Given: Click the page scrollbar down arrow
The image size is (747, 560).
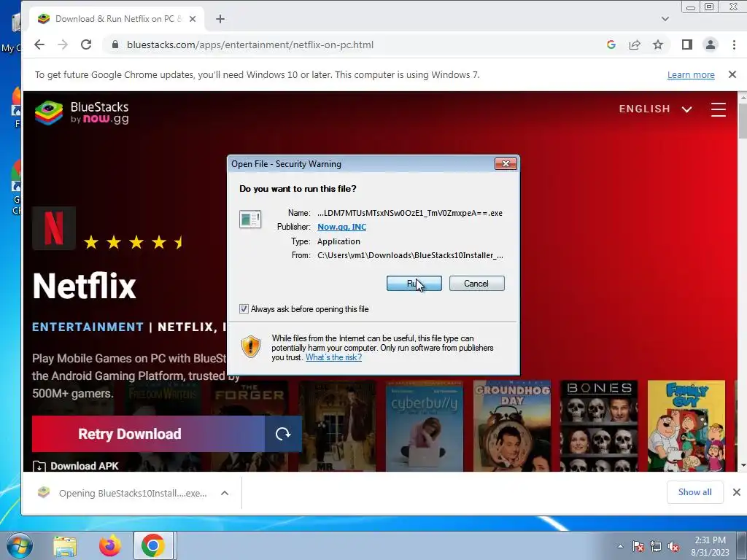Looking at the screenshot, I should 742,466.
